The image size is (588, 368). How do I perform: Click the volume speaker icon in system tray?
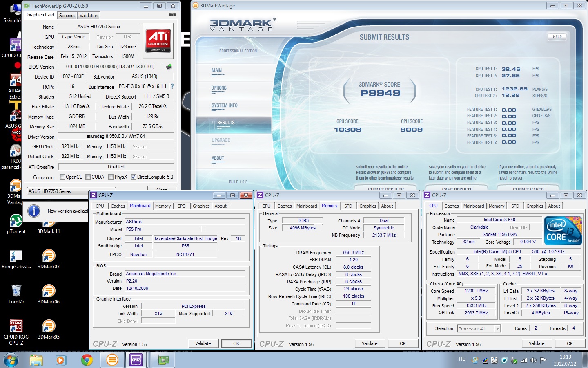pos(533,360)
